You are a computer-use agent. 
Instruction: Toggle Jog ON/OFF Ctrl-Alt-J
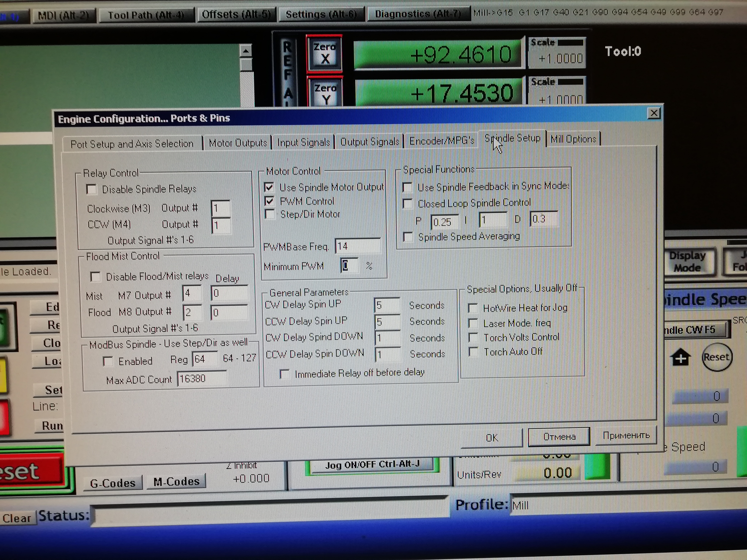[x=372, y=465]
